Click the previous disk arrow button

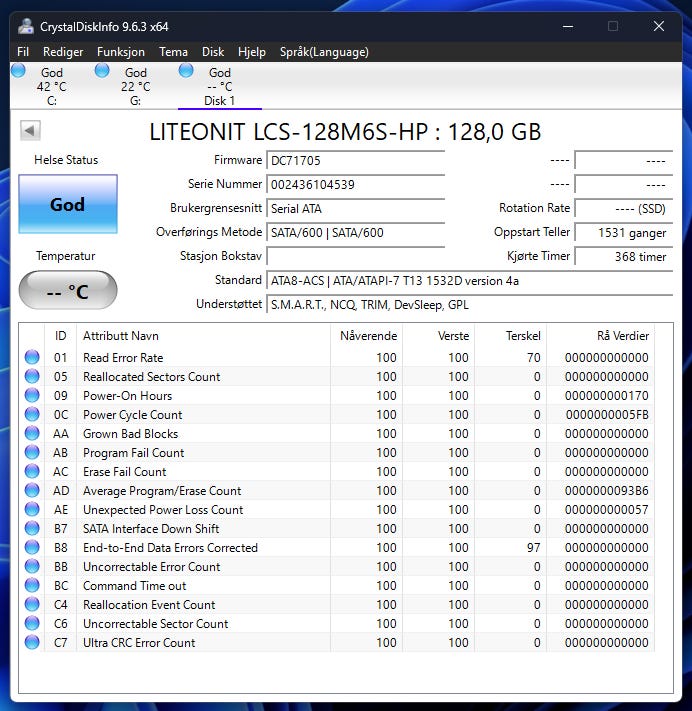pyautogui.click(x=30, y=131)
